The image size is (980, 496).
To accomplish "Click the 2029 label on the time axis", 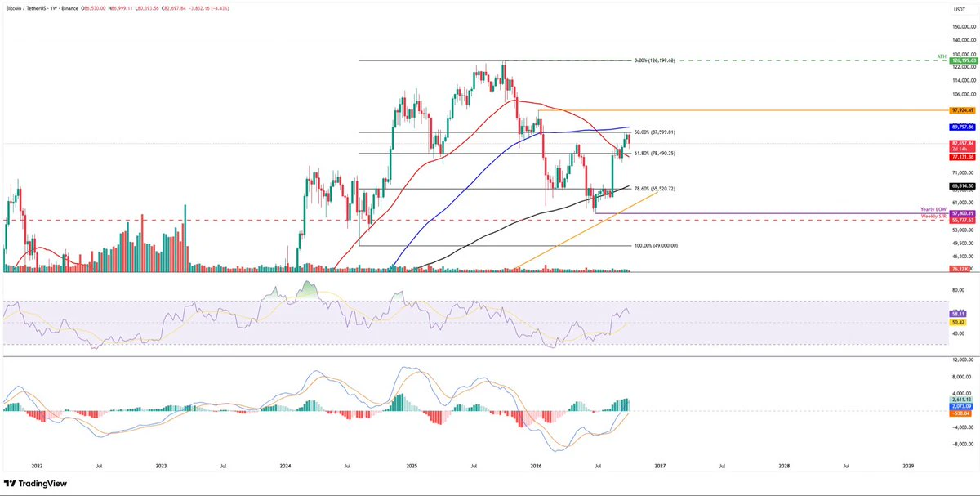I will pos(908,466).
